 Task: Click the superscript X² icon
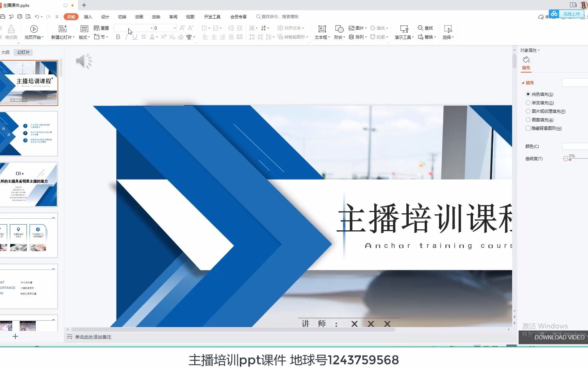(164, 37)
